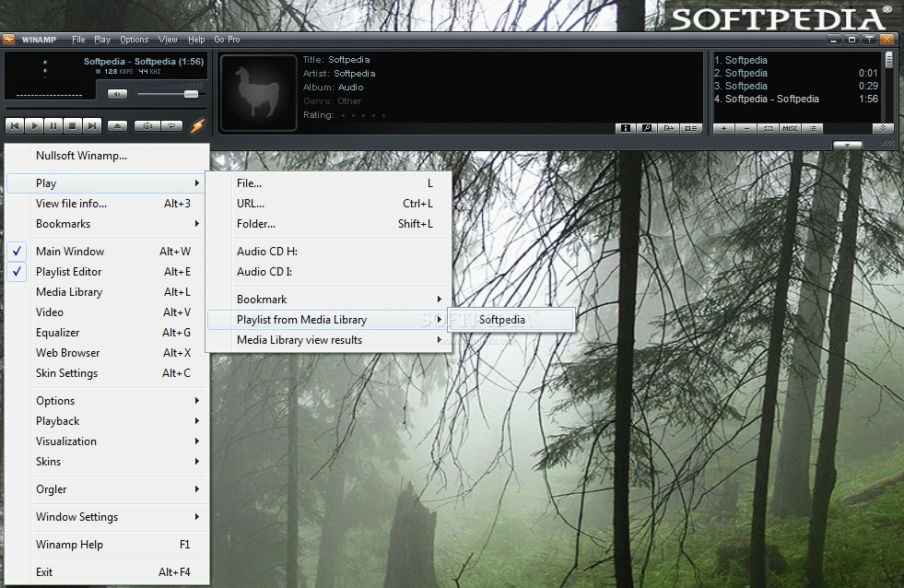Click the magnifier search icon under track info
The width and height of the screenshot is (904, 588).
[647, 128]
